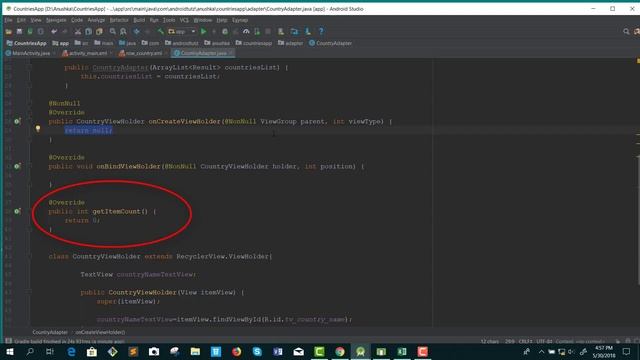Open the UTF-8 encoding selector
The width and height of the screenshot is (640, 360).
coord(544,341)
